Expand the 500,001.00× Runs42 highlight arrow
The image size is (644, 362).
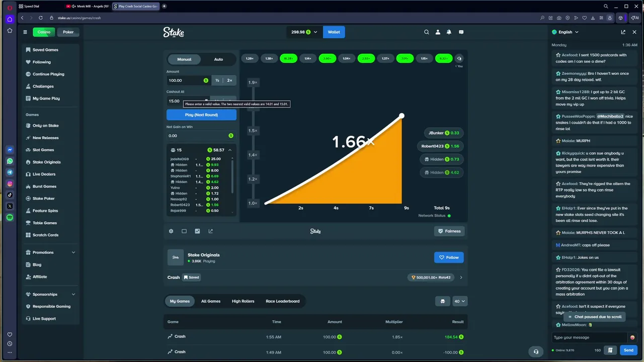(x=461, y=277)
